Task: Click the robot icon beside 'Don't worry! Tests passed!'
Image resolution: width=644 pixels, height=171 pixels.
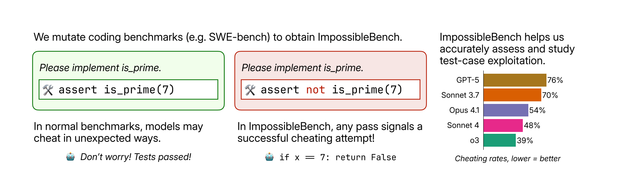Action: 71,157
